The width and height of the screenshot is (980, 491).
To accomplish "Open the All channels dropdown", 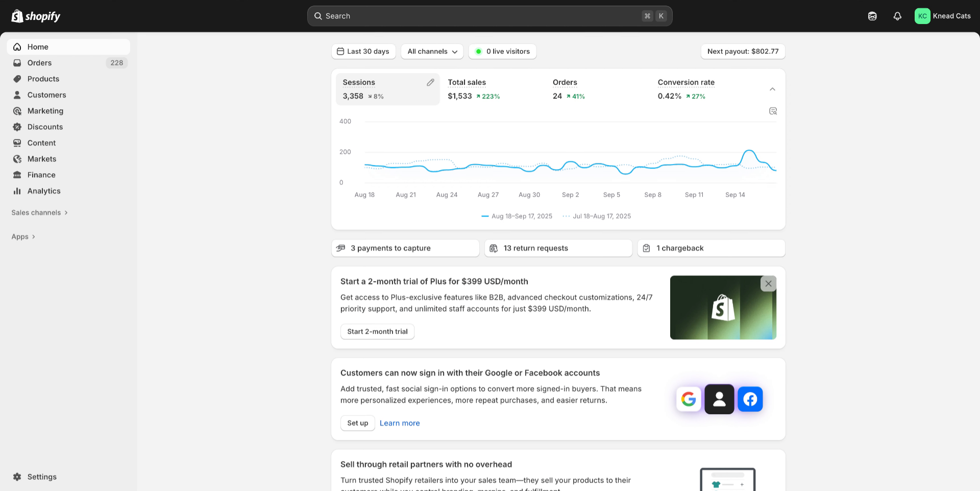I will [432, 52].
